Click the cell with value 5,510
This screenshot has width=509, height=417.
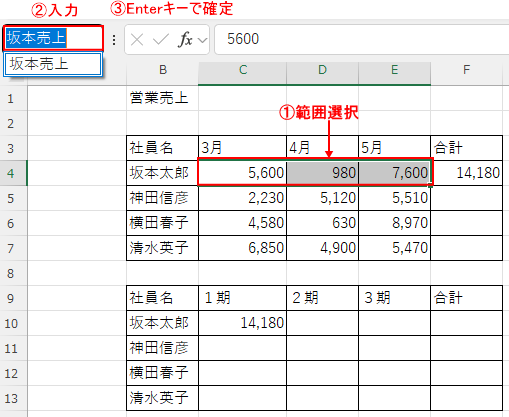click(x=394, y=198)
